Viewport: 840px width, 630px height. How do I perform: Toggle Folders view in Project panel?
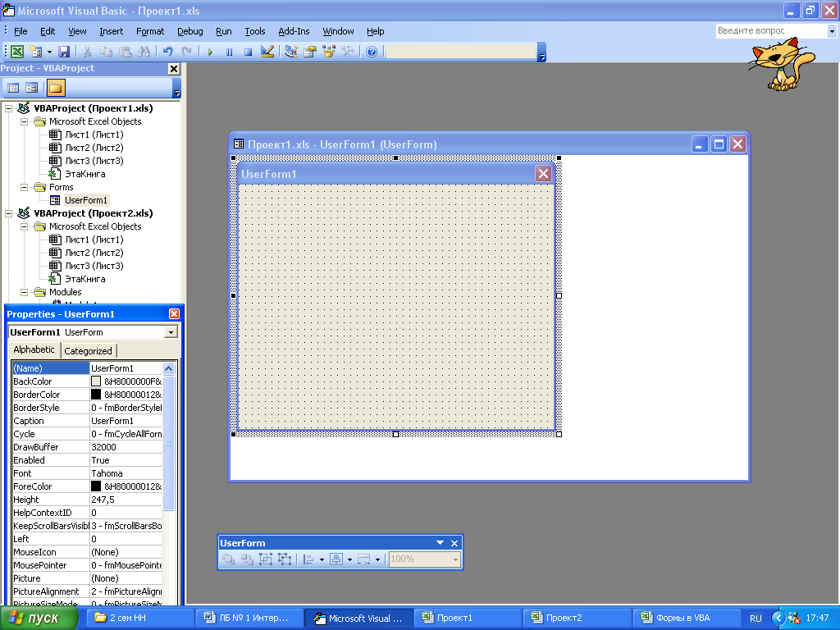(x=55, y=87)
